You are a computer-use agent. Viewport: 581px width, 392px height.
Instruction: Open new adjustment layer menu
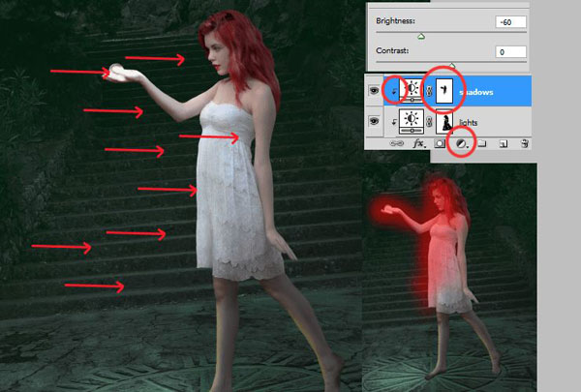(461, 144)
